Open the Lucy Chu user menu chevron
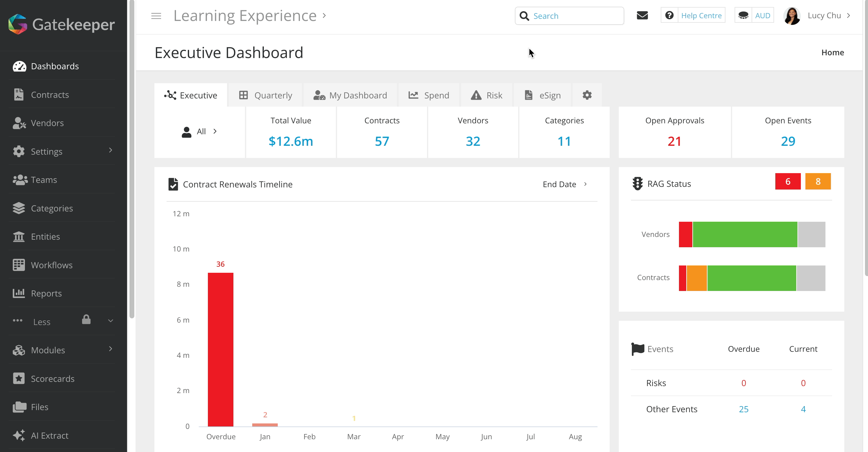The height and width of the screenshot is (452, 868). 849,15
